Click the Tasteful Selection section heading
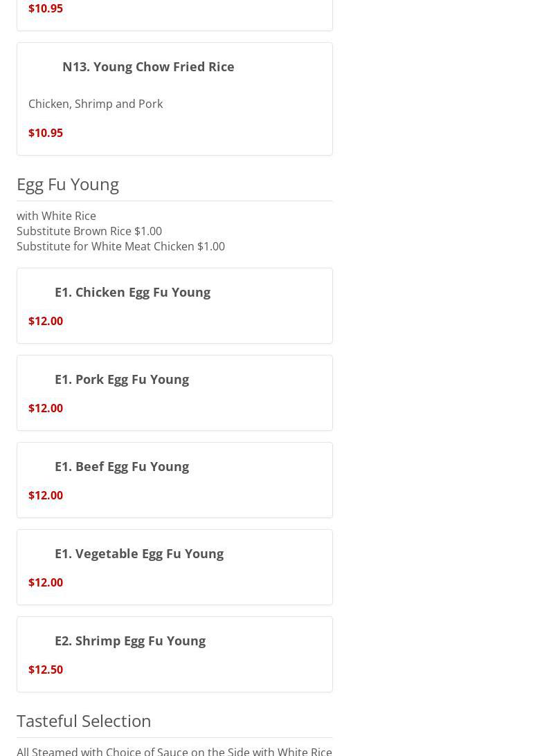Viewport: 533px width, 756px height. pos(84,721)
